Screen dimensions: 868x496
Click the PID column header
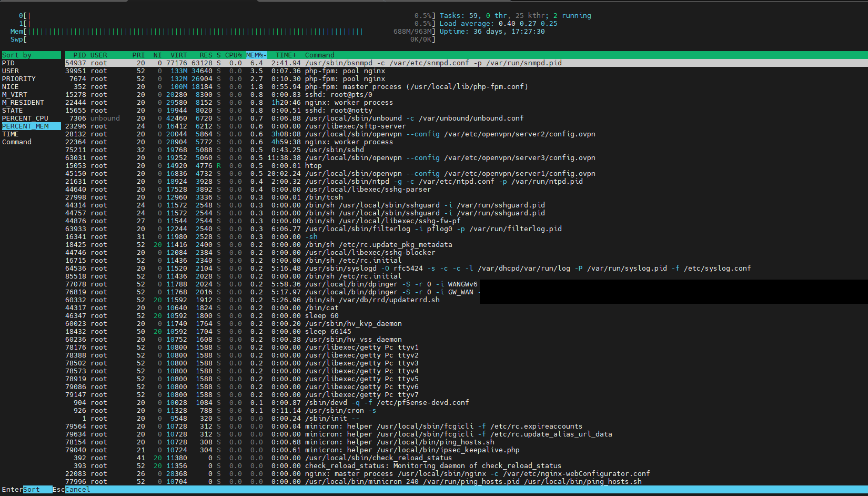(x=79, y=55)
